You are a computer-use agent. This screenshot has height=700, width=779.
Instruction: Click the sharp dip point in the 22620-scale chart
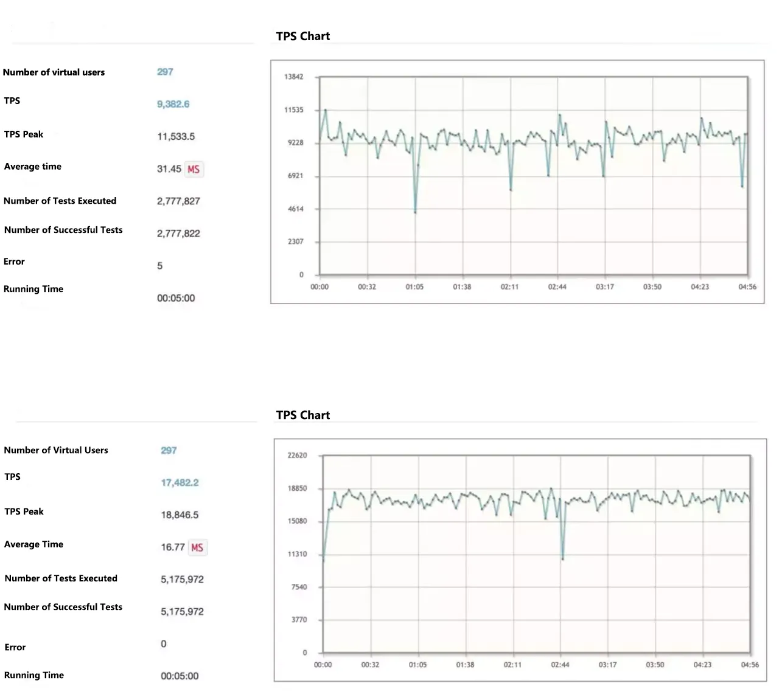563,559
